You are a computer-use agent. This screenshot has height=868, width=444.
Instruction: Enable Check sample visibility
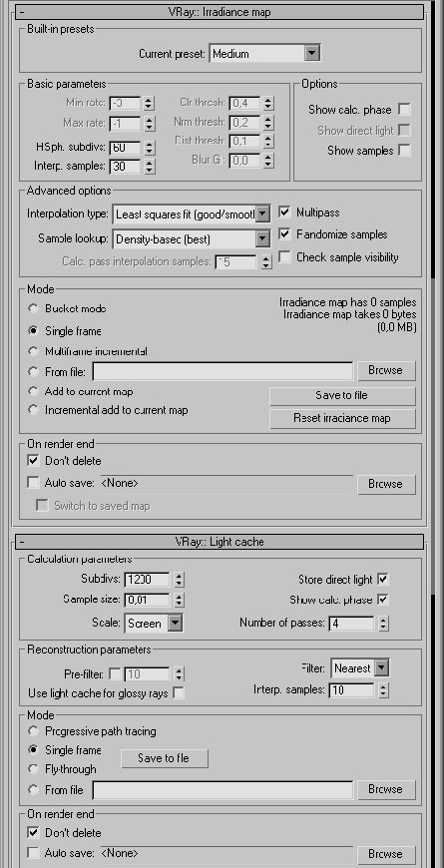284,256
